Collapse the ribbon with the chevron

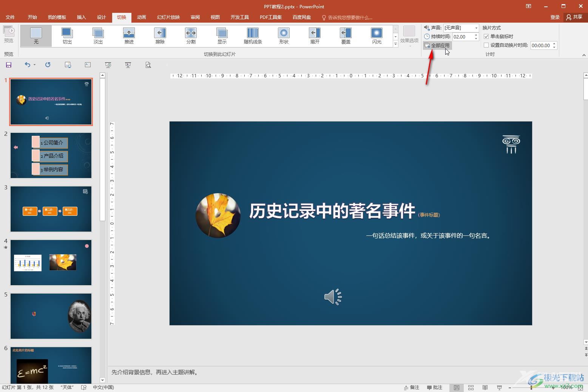(584, 55)
